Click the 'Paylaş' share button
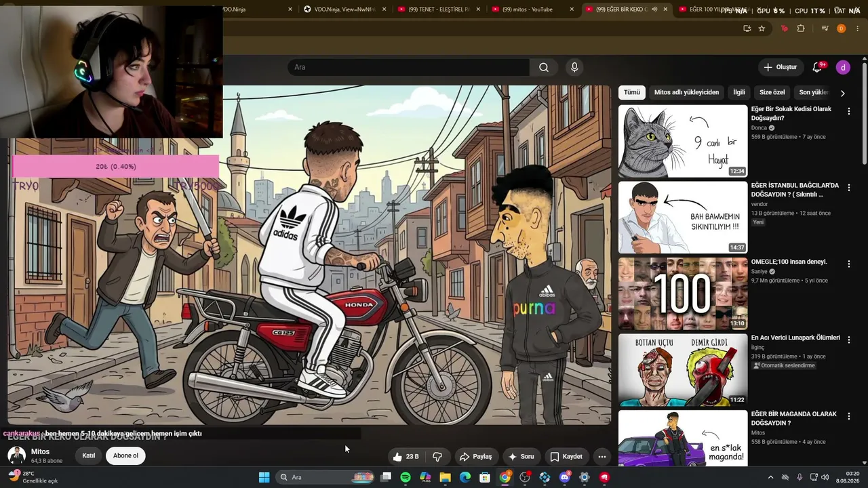The width and height of the screenshot is (868, 488). coord(475,457)
